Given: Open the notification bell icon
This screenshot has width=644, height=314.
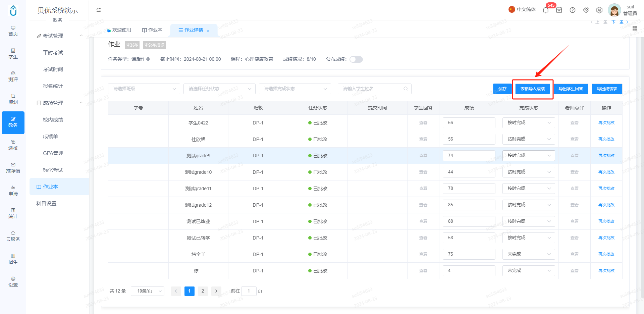Looking at the screenshot, I should point(546,10).
